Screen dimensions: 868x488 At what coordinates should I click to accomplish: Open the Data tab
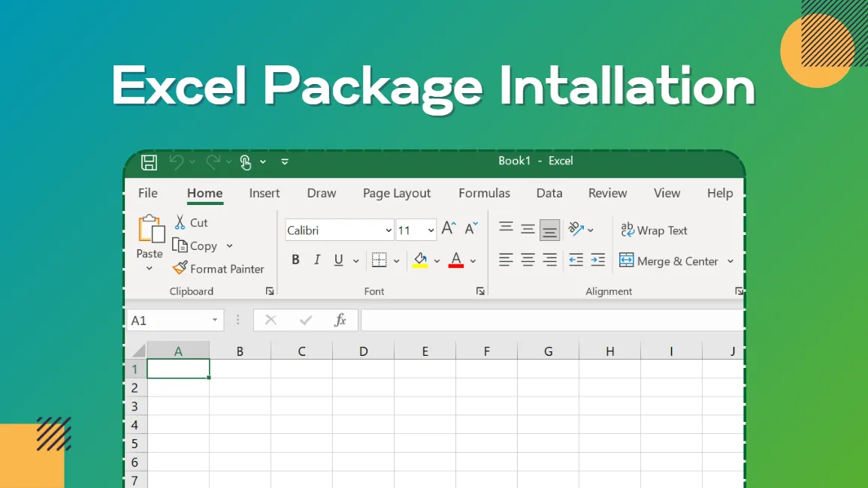click(x=549, y=193)
